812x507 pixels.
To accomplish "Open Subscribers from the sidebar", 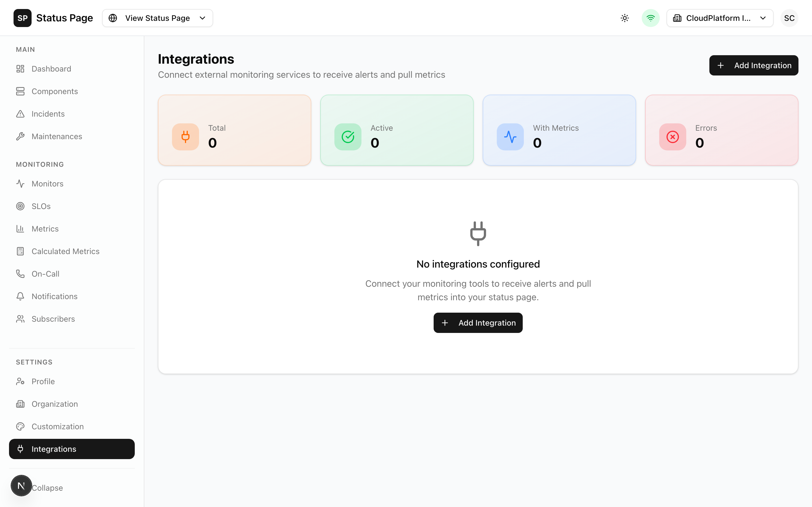I will (53, 319).
